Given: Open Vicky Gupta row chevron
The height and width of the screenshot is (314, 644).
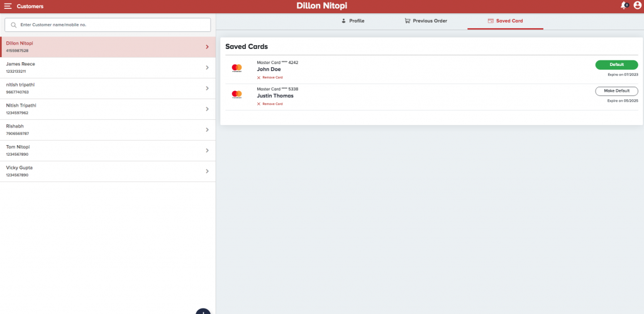Looking at the screenshot, I should tap(207, 171).
